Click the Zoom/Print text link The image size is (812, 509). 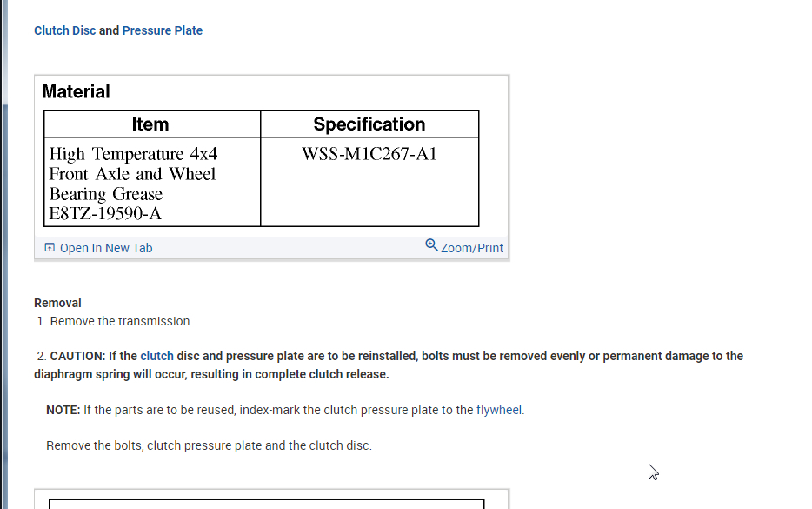pyautogui.click(x=472, y=248)
